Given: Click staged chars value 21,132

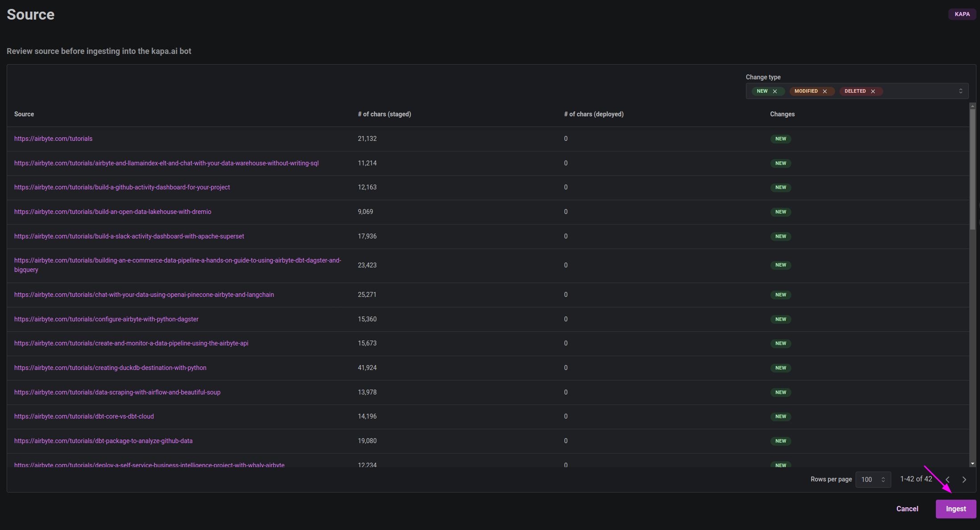Looking at the screenshot, I should coord(367,139).
